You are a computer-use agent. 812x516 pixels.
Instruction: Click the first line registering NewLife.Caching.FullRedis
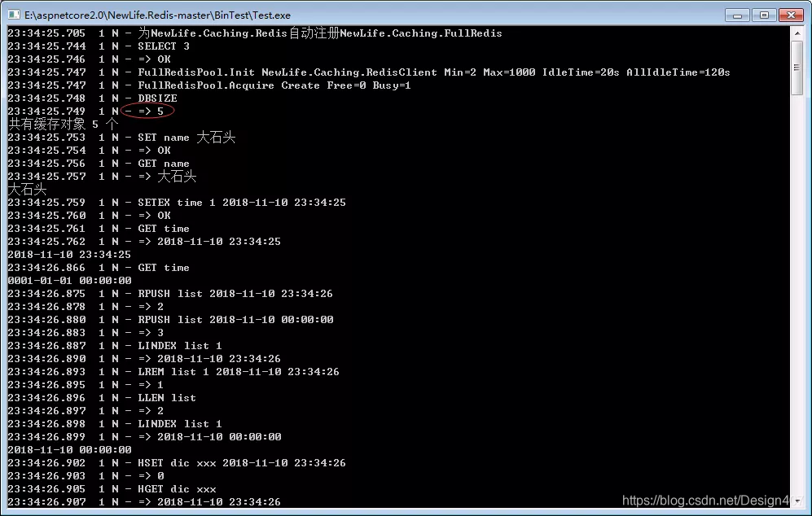[255, 33]
